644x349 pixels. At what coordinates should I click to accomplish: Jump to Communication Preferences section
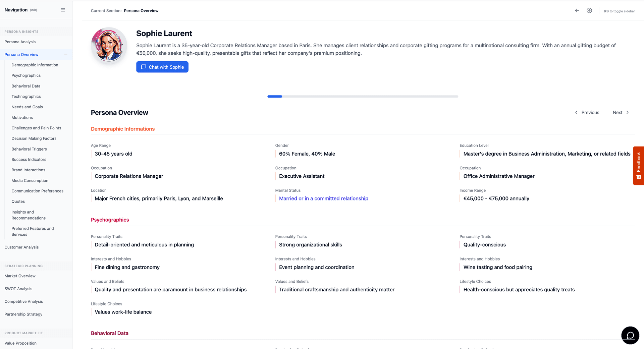point(37,191)
